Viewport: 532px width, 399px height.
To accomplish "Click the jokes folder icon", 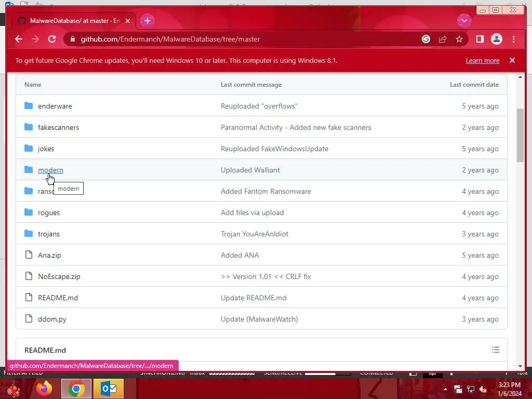I will pos(29,148).
